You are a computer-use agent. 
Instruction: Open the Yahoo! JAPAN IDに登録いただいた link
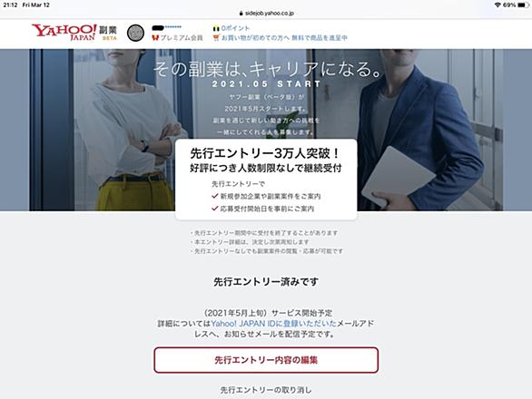tap(273, 324)
